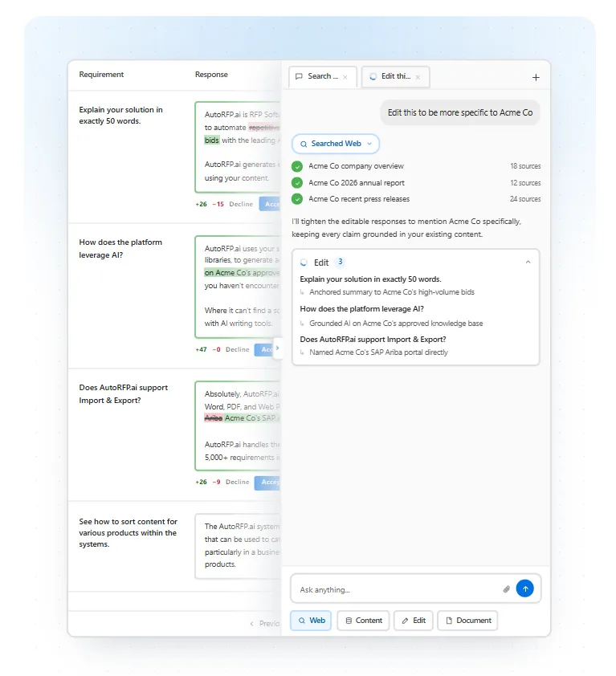Collapse the Edit card with chevron

click(528, 262)
